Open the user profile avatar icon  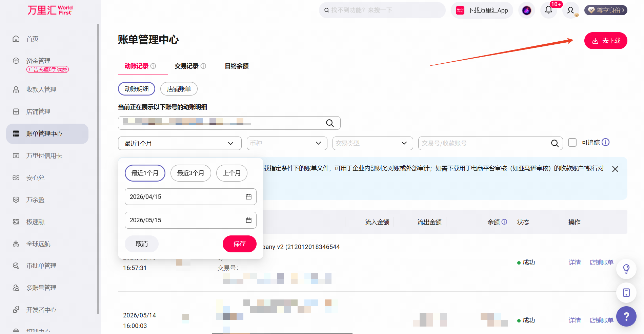[571, 10]
